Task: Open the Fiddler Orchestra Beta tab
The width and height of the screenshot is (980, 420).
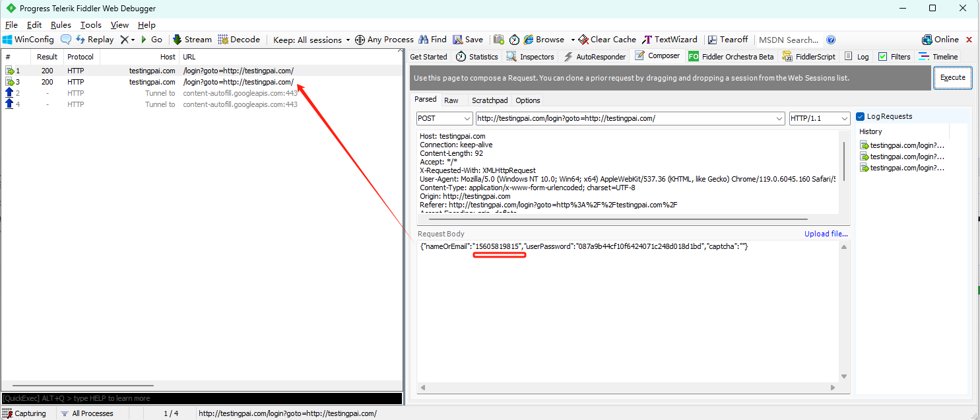Action: (x=731, y=57)
